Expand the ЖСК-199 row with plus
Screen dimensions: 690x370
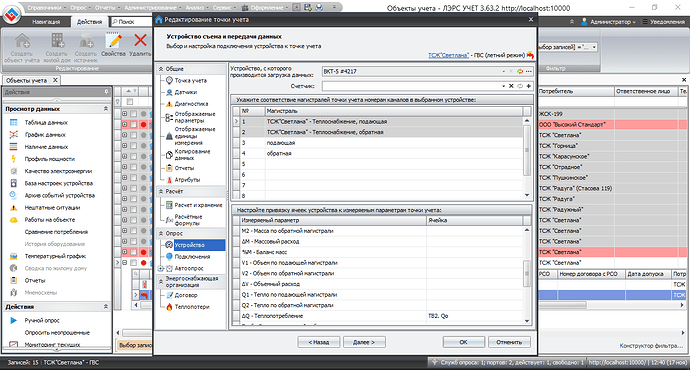click(x=125, y=114)
